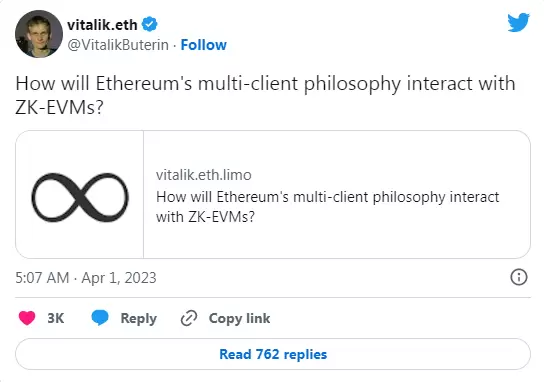Click the Copy link text
Image resolution: width=544 pixels, height=382 pixels.
pos(239,319)
